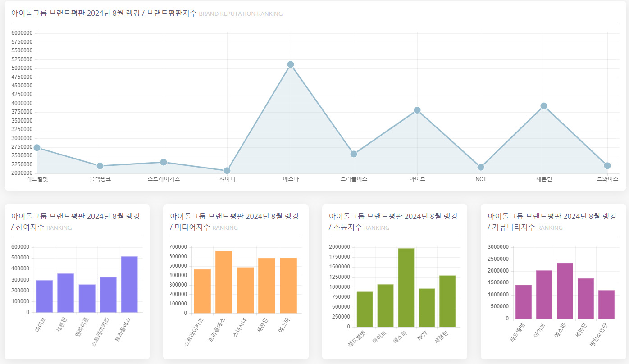Select the 트와이스 point on the line chart
The height and width of the screenshot is (364, 629).
[607, 166]
